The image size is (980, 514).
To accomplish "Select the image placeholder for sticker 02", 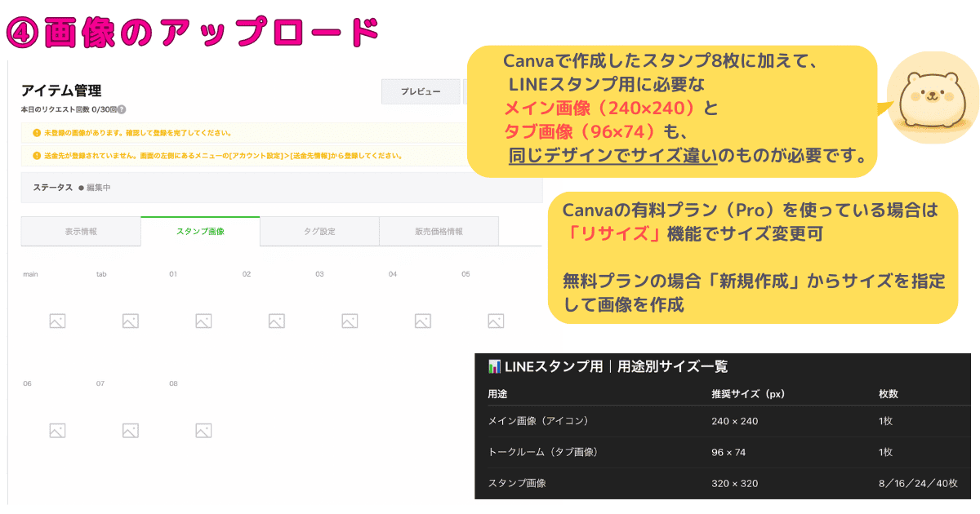I will coord(276,321).
